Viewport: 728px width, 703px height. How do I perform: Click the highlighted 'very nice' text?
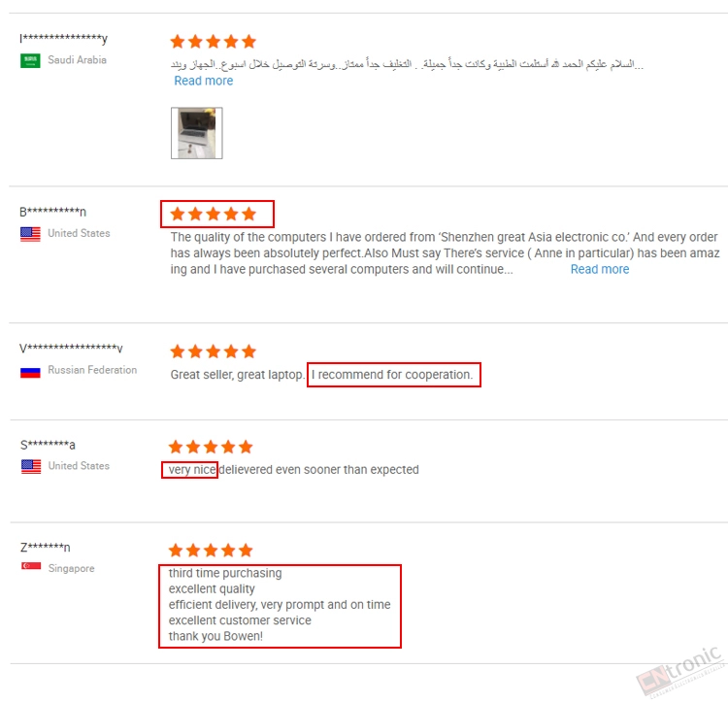[192, 469]
